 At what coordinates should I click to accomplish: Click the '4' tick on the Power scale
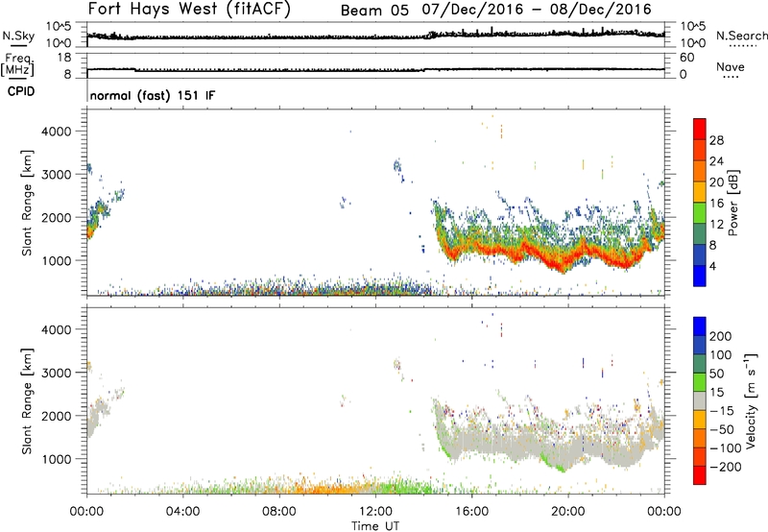[712, 266]
